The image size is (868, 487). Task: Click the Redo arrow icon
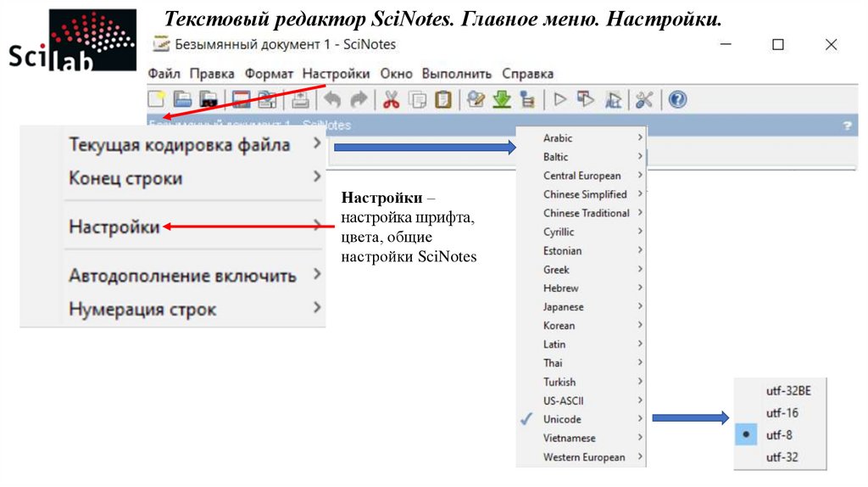[359, 100]
